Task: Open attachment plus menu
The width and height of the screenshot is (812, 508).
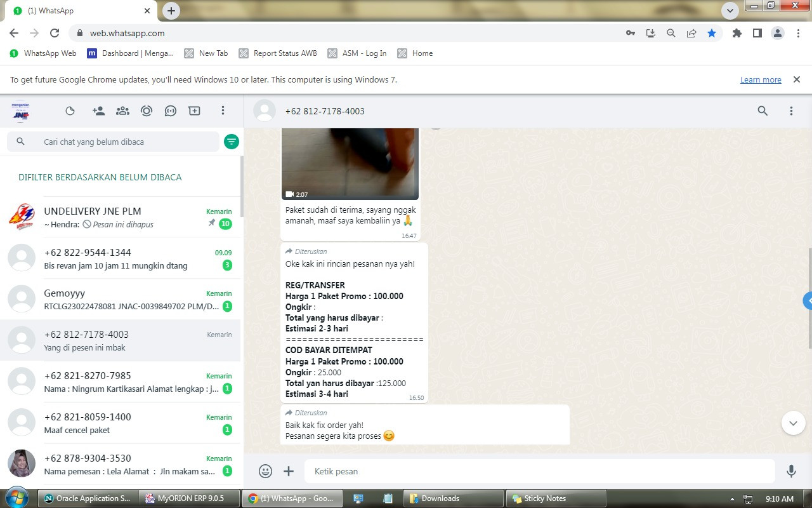Action: tap(289, 471)
